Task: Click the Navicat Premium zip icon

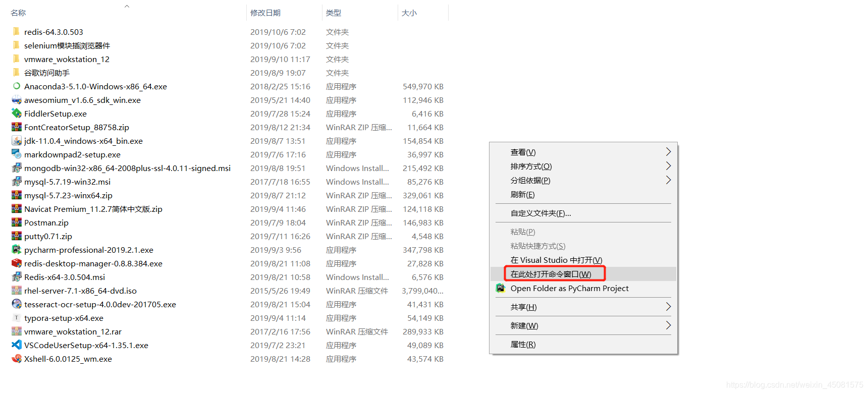Action: [x=17, y=209]
